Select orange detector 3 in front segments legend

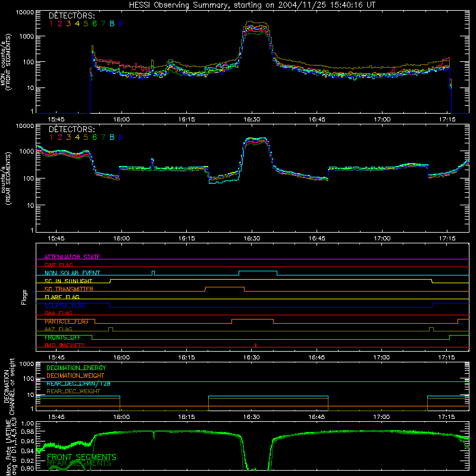(x=68, y=24)
